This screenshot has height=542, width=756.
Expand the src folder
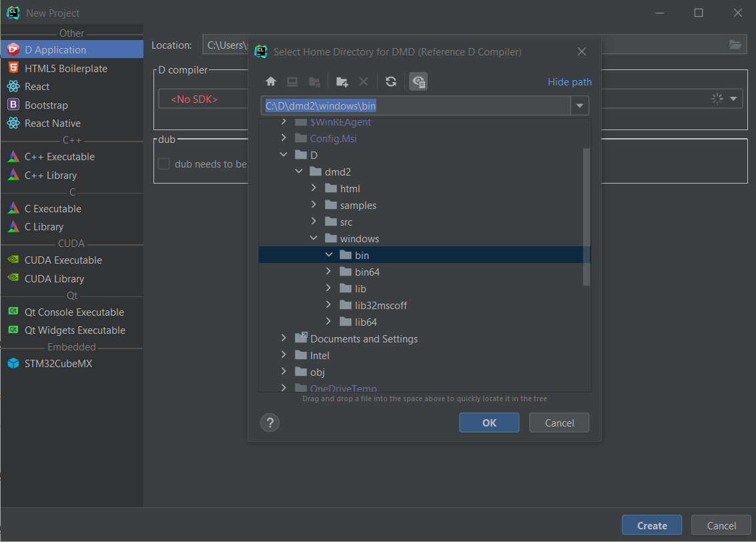314,222
